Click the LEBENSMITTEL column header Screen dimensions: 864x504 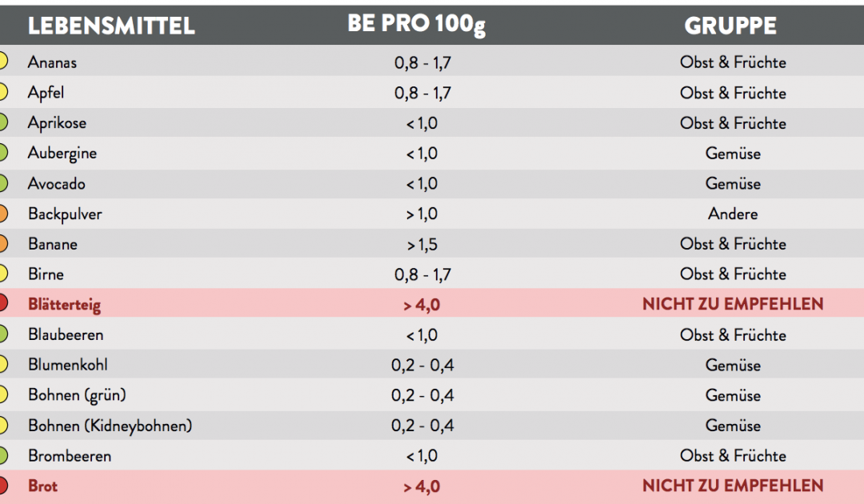pyautogui.click(x=111, y=26)
